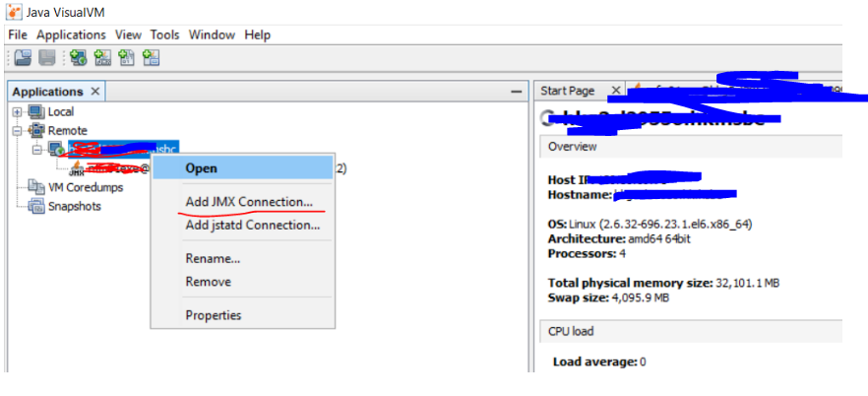The image size is (868, 396).
Task: Select the Local tree item label
Action: (61, 112)
